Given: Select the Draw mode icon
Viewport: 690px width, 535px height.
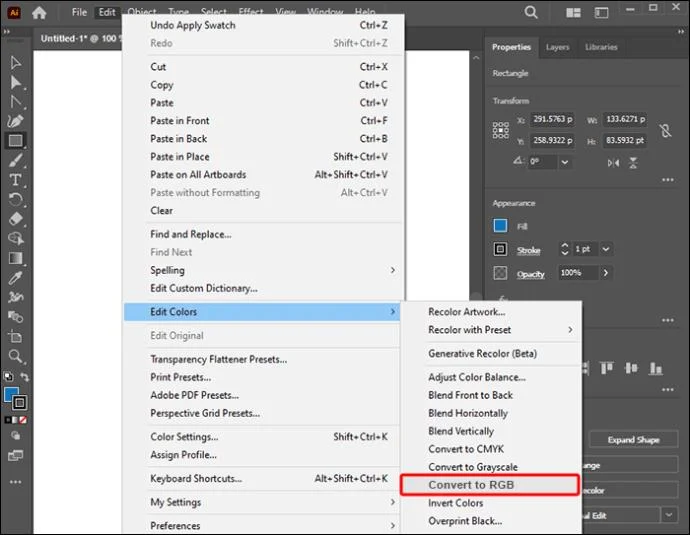Looking at the screenshot, I should 15,436.
